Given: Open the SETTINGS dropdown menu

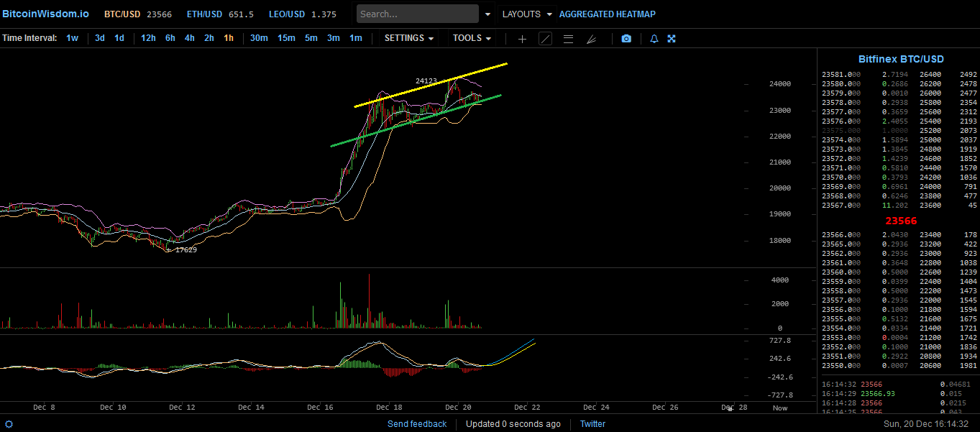Looking at the screenshot, I should click(x=409, y=38).
